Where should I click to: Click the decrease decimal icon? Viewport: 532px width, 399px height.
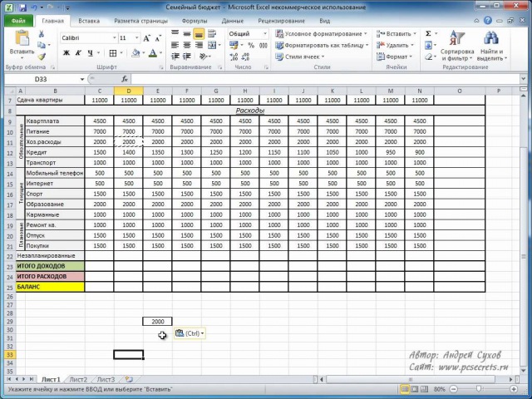point(246,57)
